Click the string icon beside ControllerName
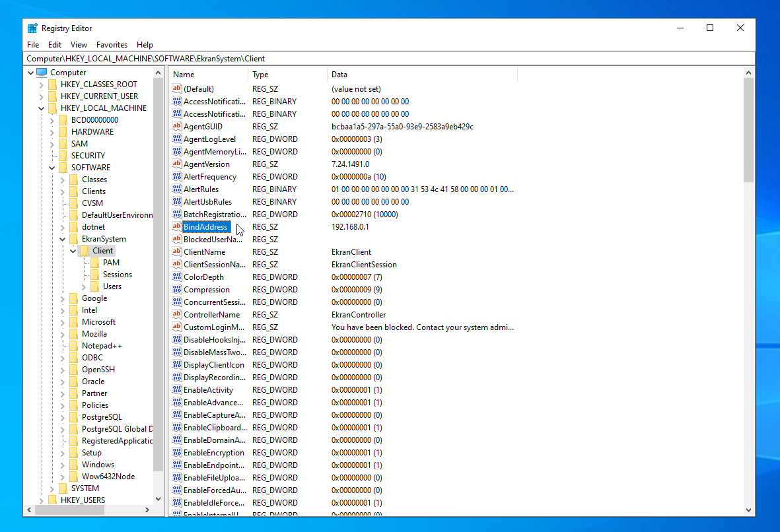This screenshot has height=532, width=780. [176, 314]
